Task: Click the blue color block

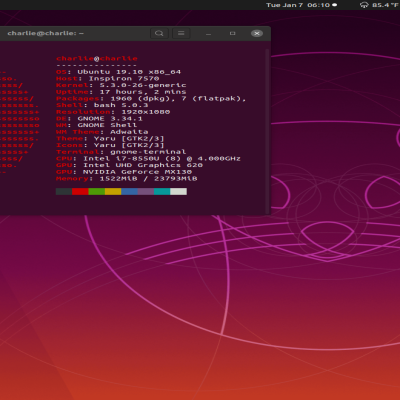Action: click(x=129, y=191)
